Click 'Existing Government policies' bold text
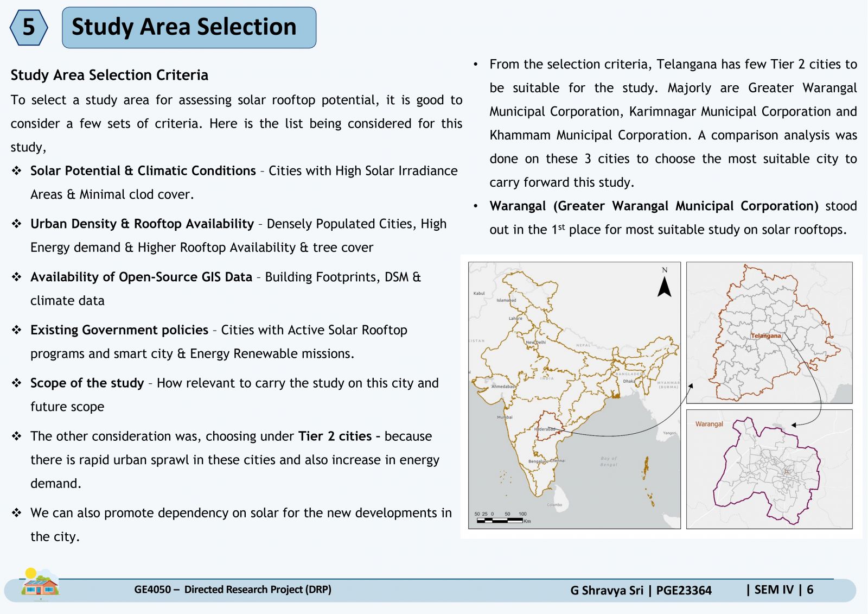Viewport: 868px width, 614px height. click(x=119, y=330)
